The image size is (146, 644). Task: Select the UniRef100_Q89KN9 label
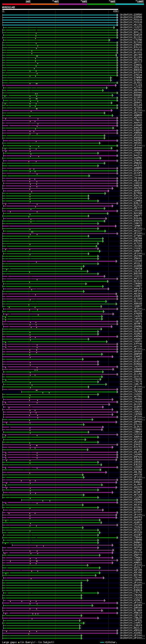point(131,148)
